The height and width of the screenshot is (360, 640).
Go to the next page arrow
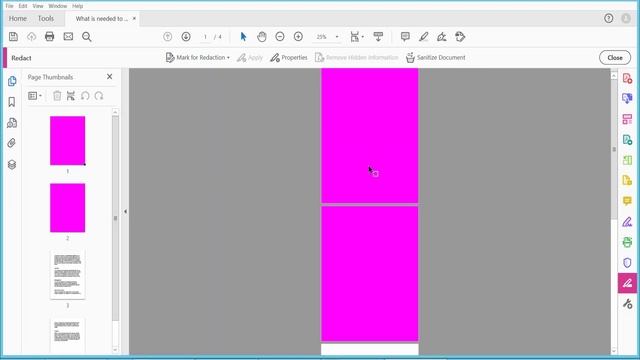[x=186, y=37]
